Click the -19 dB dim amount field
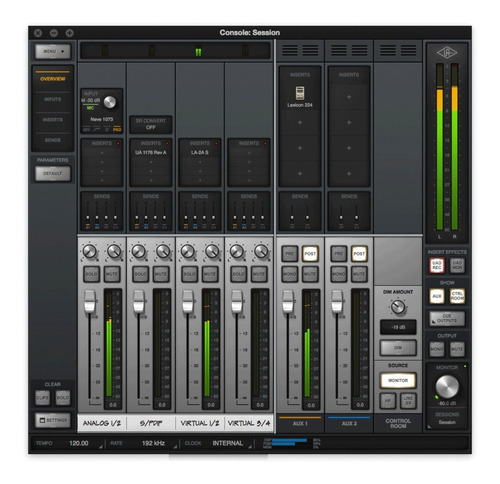500x484 pixels. pyautogui.click(x=398, y=327)
